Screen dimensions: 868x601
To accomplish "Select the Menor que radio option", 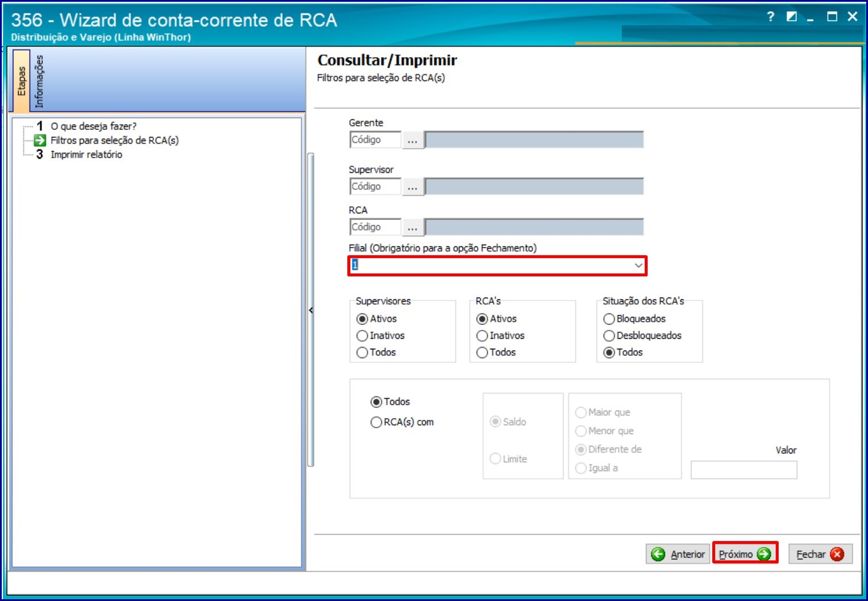I will (x=581, y=431).
